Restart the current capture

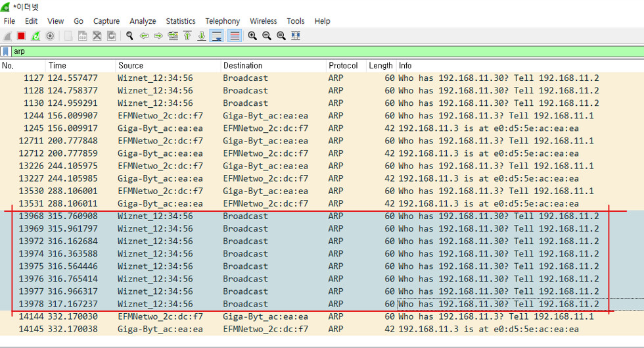[x=35, y=36]
